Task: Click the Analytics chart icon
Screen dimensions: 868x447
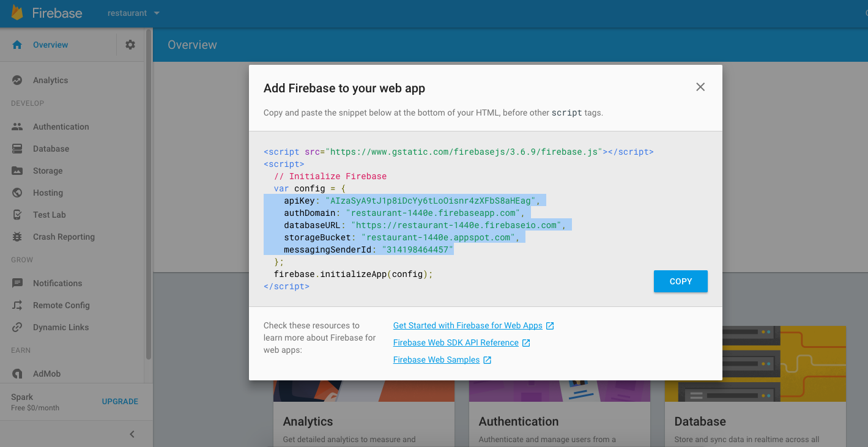Action: (x=17, y=80)
